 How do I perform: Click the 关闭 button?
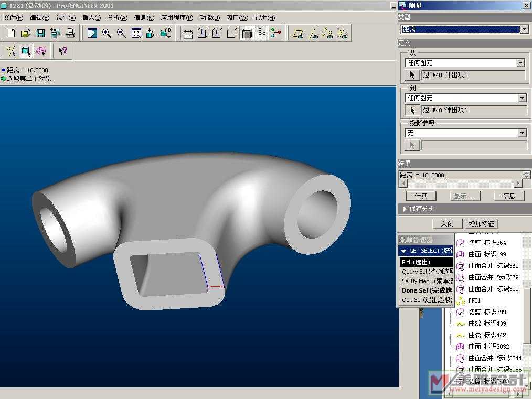(x=447, y=224)
